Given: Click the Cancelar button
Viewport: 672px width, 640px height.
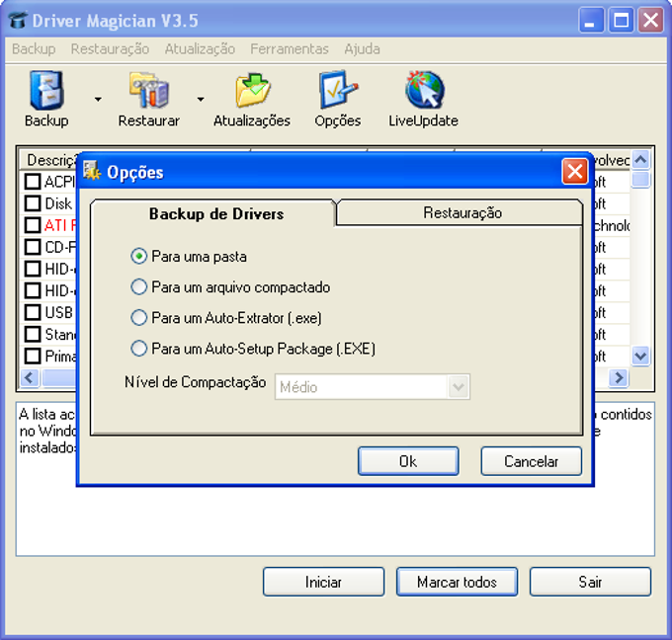Looking at the screenshot, I should (532, 461).
